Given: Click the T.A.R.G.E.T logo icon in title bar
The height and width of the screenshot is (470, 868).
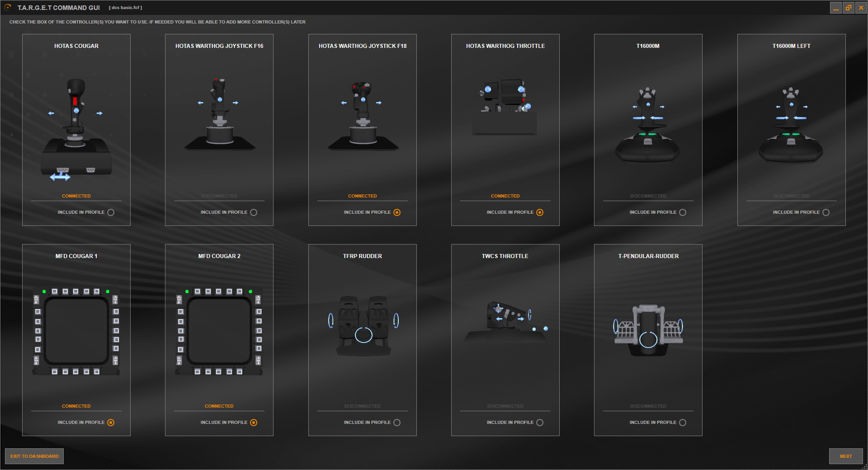Looking at the screenshot, I should 8,7.
